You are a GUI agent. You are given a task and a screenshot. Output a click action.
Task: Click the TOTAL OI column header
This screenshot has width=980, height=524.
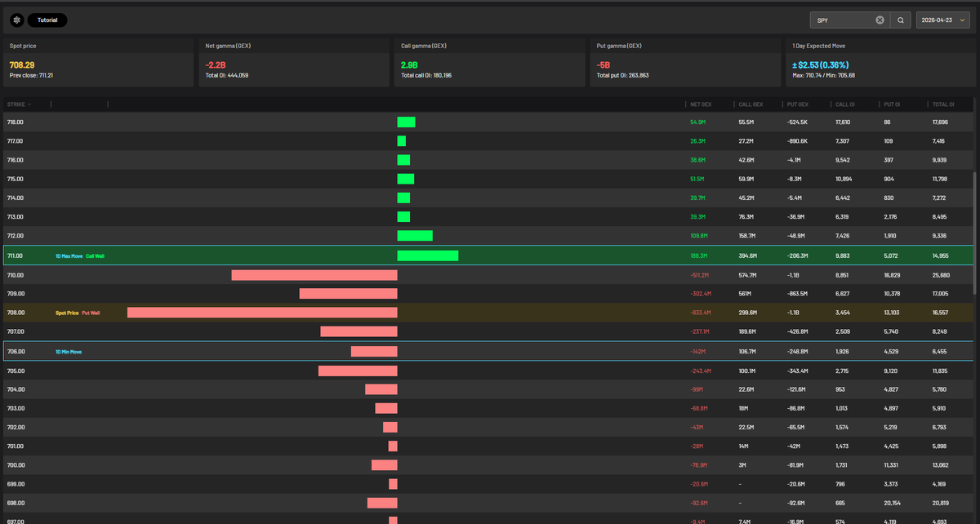(942, 104)
